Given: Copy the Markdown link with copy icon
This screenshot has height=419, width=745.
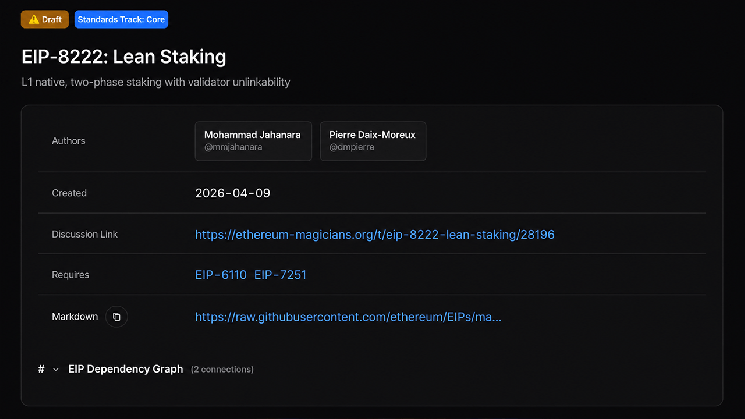Looking at the screenshot, I should click(x=116, y=317).
